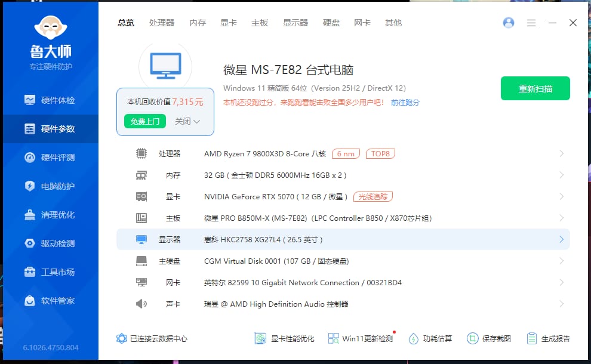Screen dimensions: 591x364
Task: Click the main hard disk icon
Action: coord(141,261)
